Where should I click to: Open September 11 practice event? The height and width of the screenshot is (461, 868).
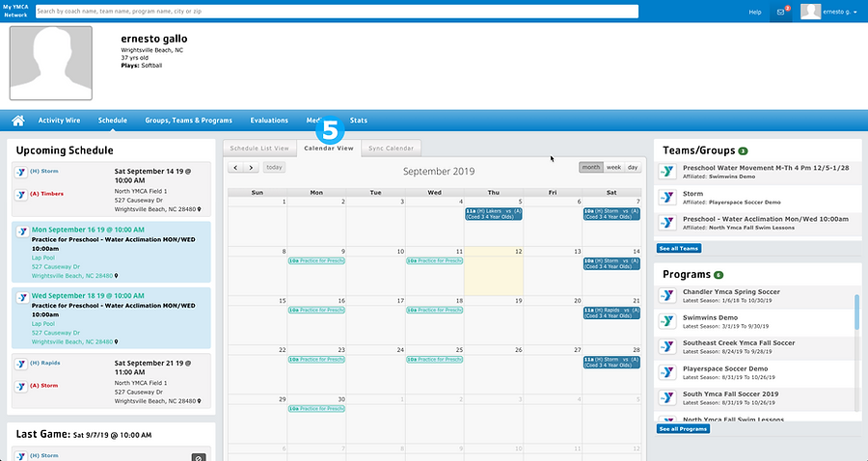pyautogui.click(x=435, y=260)
